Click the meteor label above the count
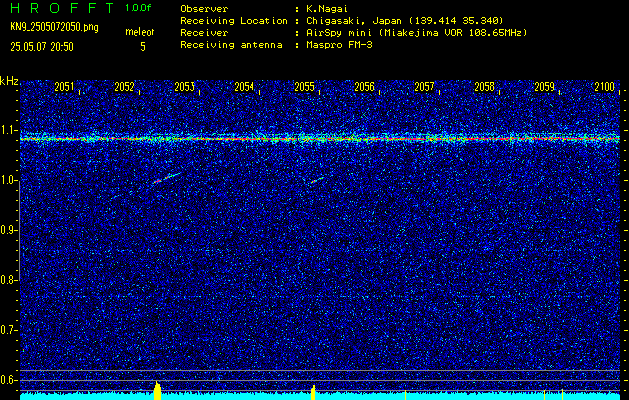 (x=140, y=32)
